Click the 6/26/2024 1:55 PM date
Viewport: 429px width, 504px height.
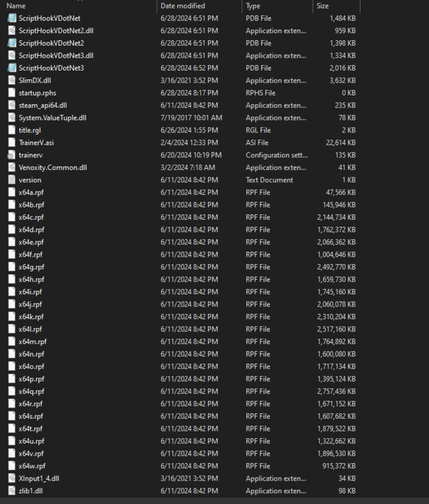(x=189, y=130)
